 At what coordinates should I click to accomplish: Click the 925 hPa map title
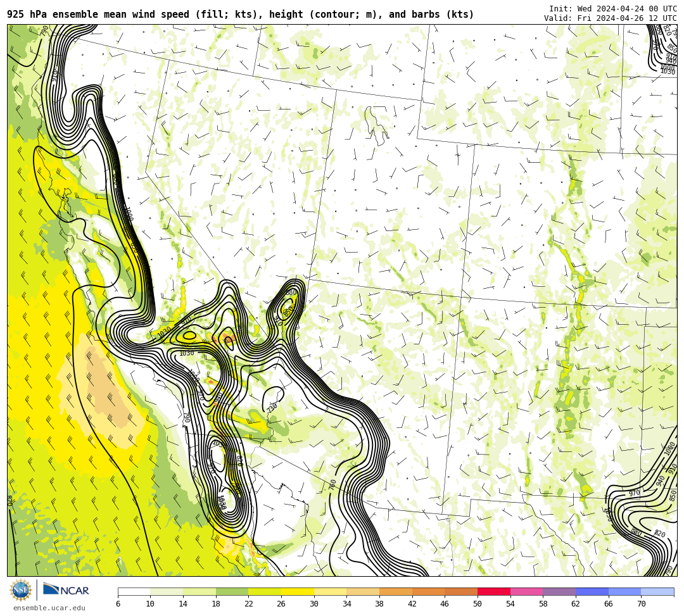pos(241,15)
